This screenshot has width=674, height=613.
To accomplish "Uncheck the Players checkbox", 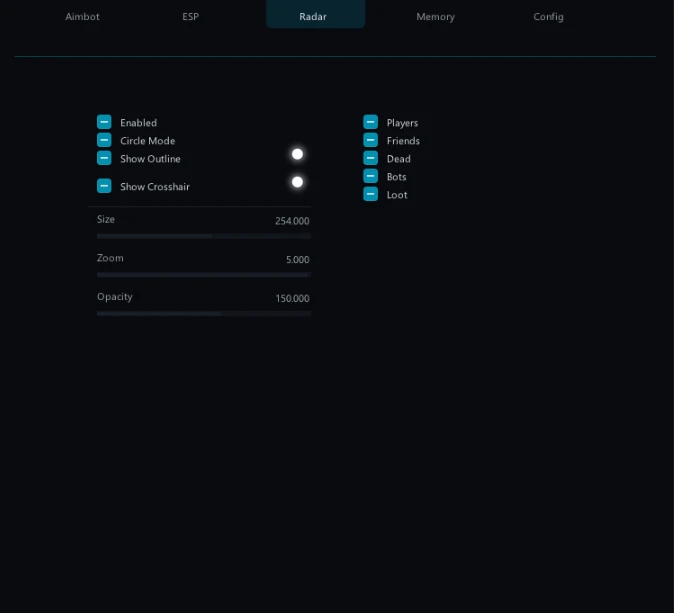I will (x=371, y=122).
